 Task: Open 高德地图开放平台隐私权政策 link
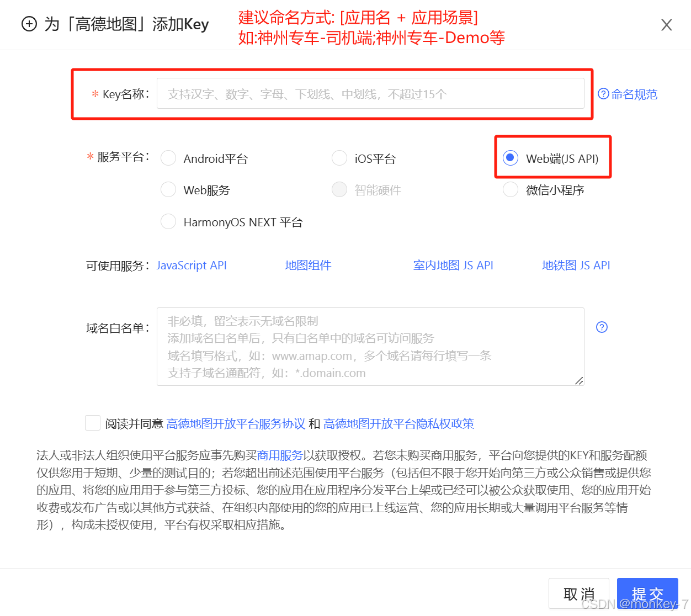[398, 424]
